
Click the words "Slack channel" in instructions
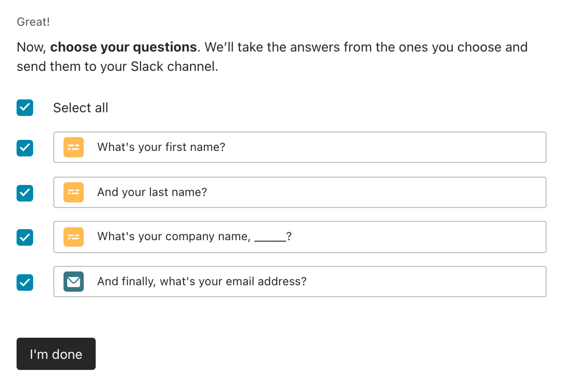tap(174, 66)
